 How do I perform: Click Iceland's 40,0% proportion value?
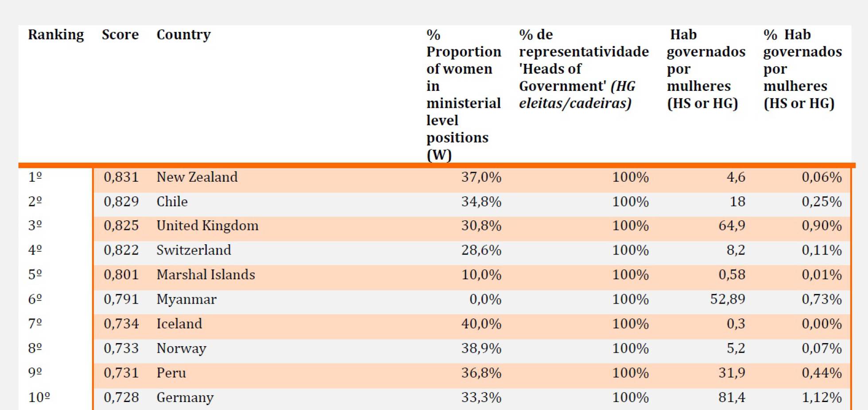coord(481,324)
